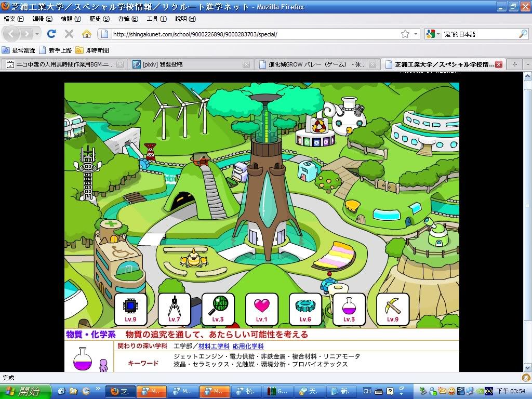Open the 最常瀏覽 bookmark folder
532x399 pixels.
pyautogui.click(x=19, y=50)
